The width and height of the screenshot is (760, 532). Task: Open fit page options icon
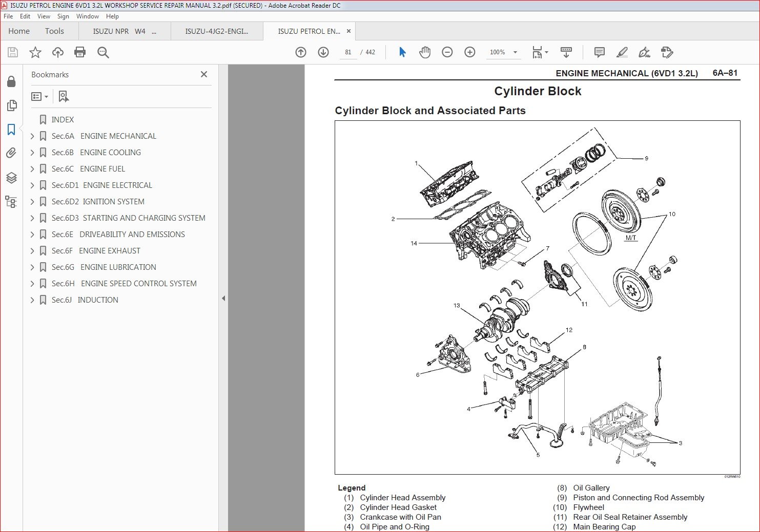540,52
